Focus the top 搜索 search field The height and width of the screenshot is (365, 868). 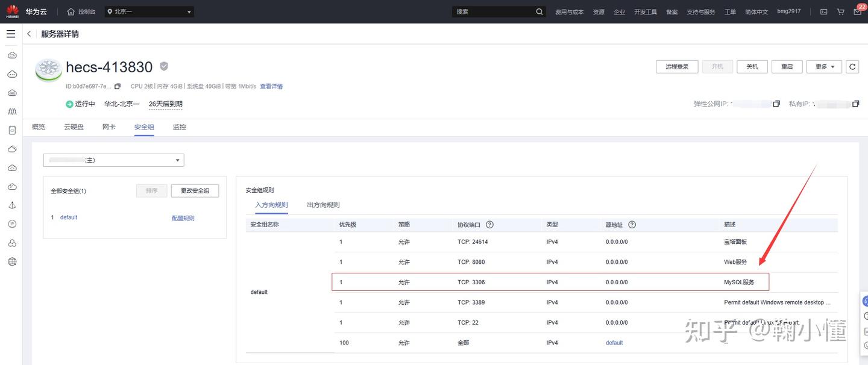click(494, 11)
